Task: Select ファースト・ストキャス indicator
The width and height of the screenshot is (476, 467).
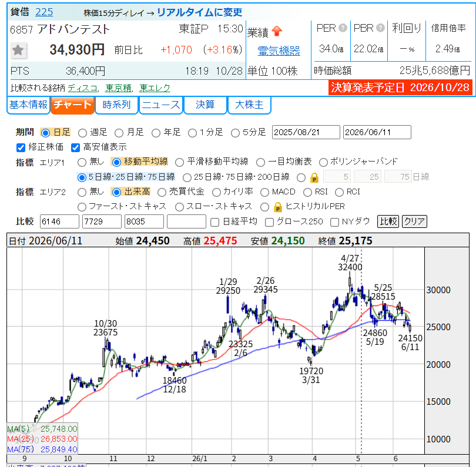Action: 82,207
